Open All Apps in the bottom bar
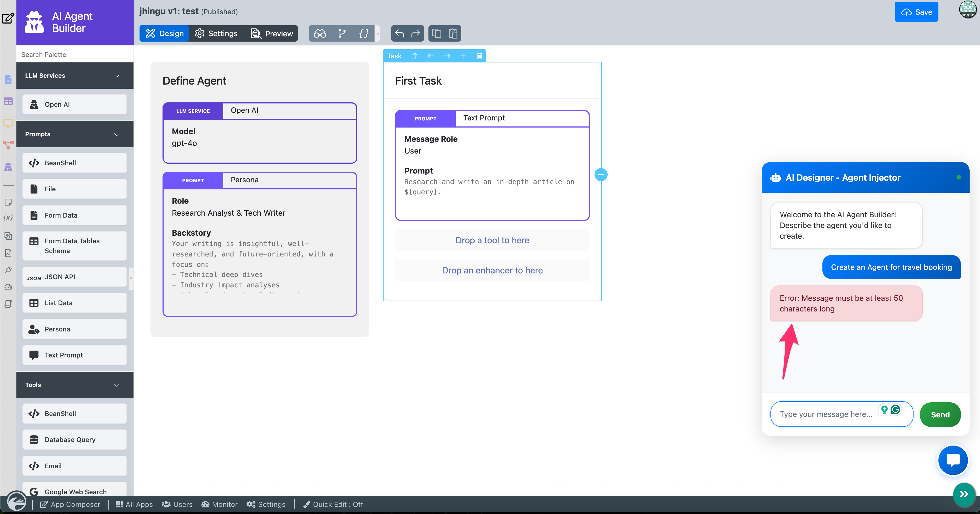 pyautogui.click(x=134, y=504)
